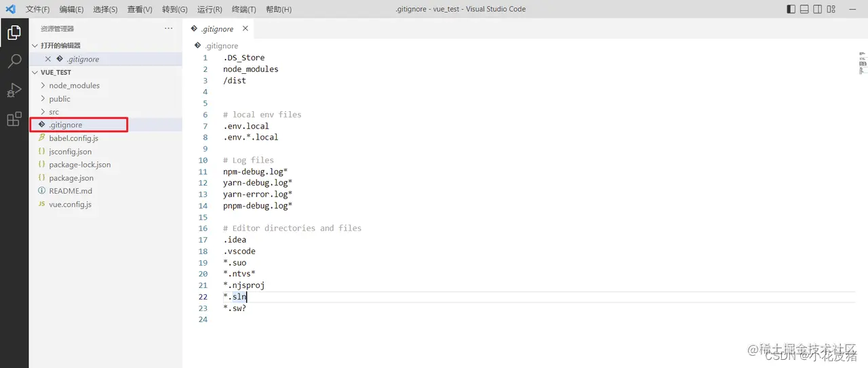Viewport: 868px width, 368px height.
Task: Open README.md file
Action: (105, 191)
